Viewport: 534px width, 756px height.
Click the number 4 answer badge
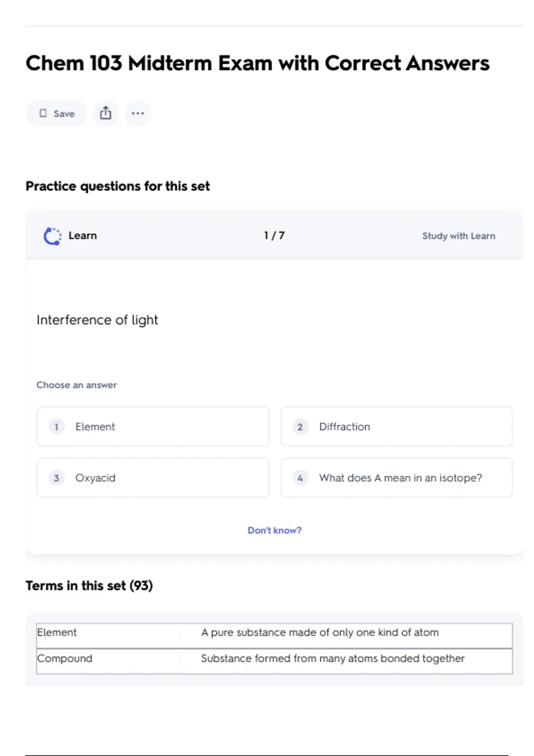(x=300, y=478)
